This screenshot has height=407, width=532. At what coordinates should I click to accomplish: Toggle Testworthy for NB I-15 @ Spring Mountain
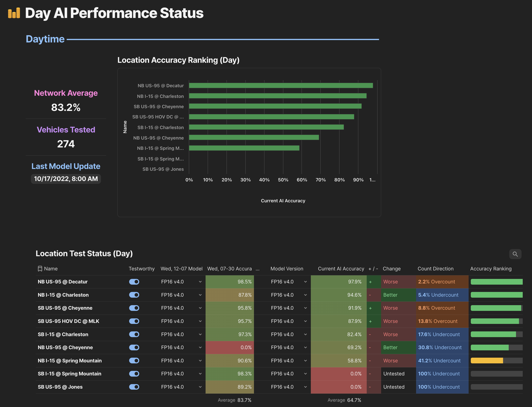[134, 361]
